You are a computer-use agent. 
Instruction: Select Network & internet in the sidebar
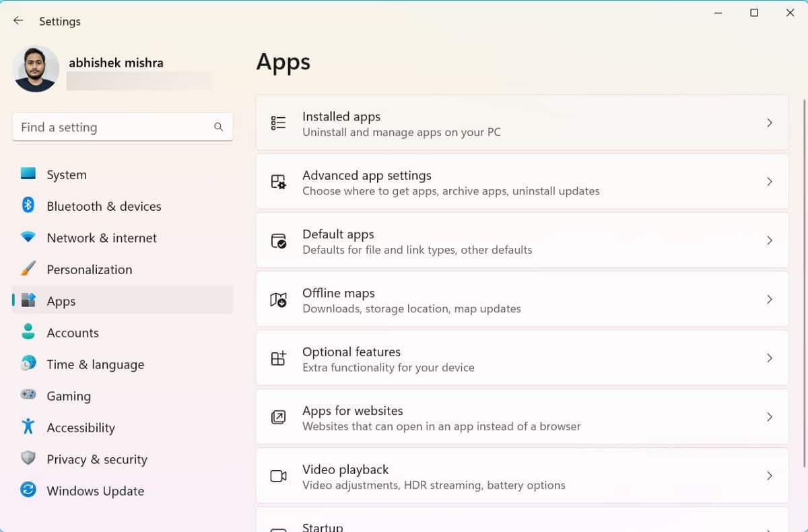pos(101,238)
